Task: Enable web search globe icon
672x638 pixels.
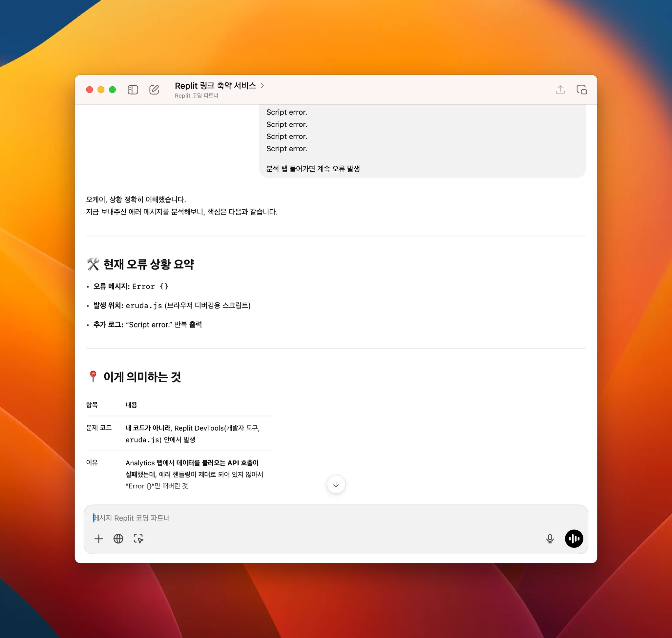Action: pyautogui.click(x=118, y=539)
